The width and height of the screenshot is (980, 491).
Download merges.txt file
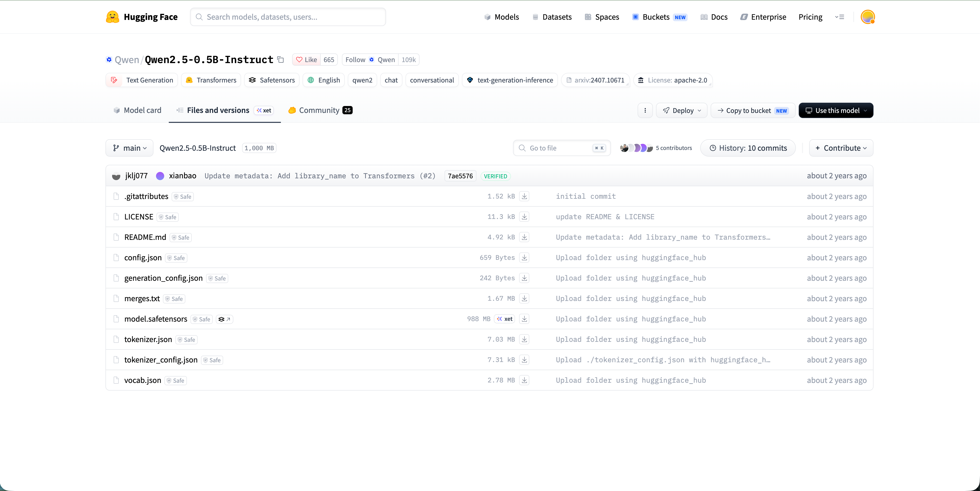point(524,298)
